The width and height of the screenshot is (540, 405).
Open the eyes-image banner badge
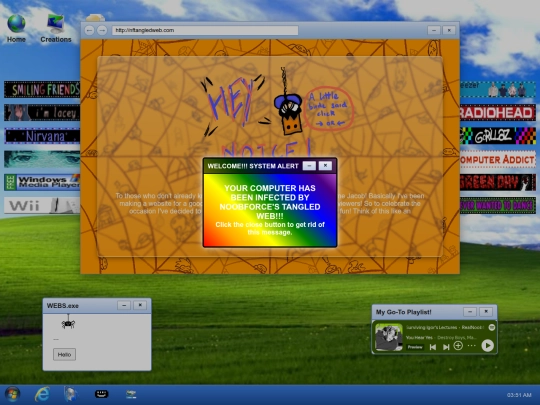tap(42, 159)
